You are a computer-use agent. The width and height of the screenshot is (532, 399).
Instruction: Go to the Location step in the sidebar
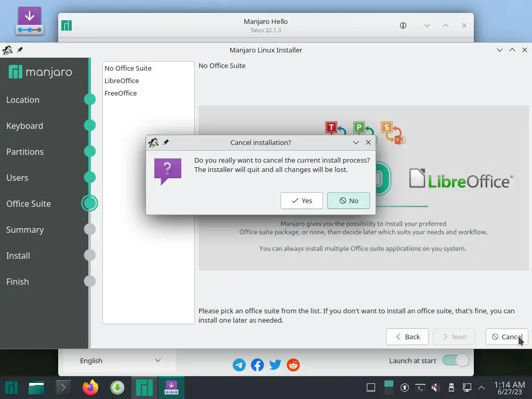point(23,100)
